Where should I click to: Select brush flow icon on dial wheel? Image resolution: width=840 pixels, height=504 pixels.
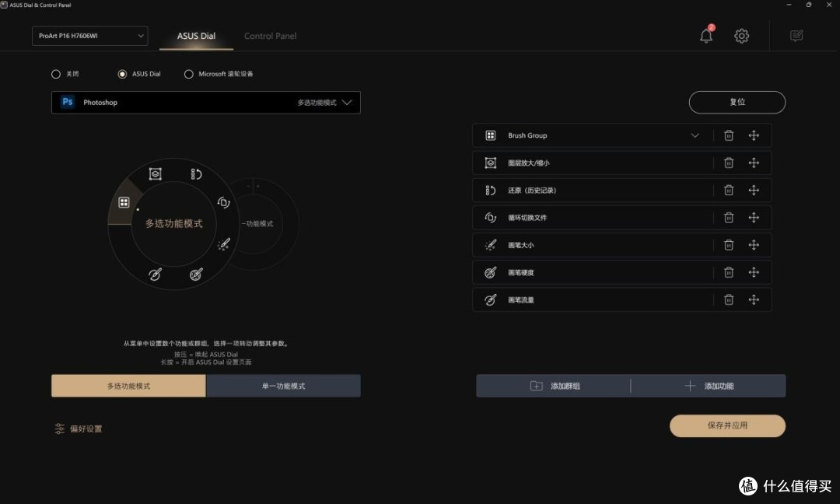155,275
